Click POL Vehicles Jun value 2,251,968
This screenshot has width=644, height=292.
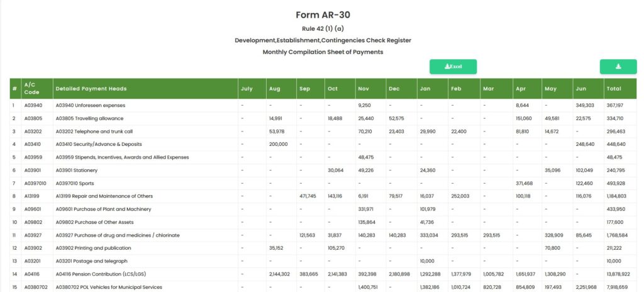[587, 287]
